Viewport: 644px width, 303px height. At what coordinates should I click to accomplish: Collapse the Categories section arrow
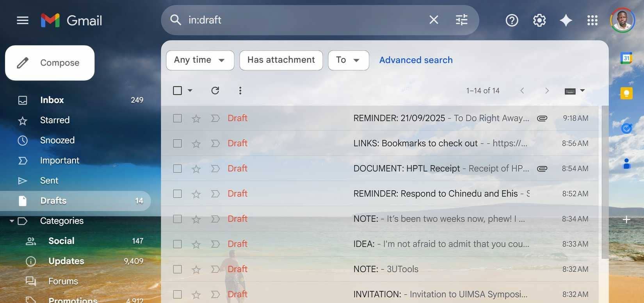(x=12, y=221)
